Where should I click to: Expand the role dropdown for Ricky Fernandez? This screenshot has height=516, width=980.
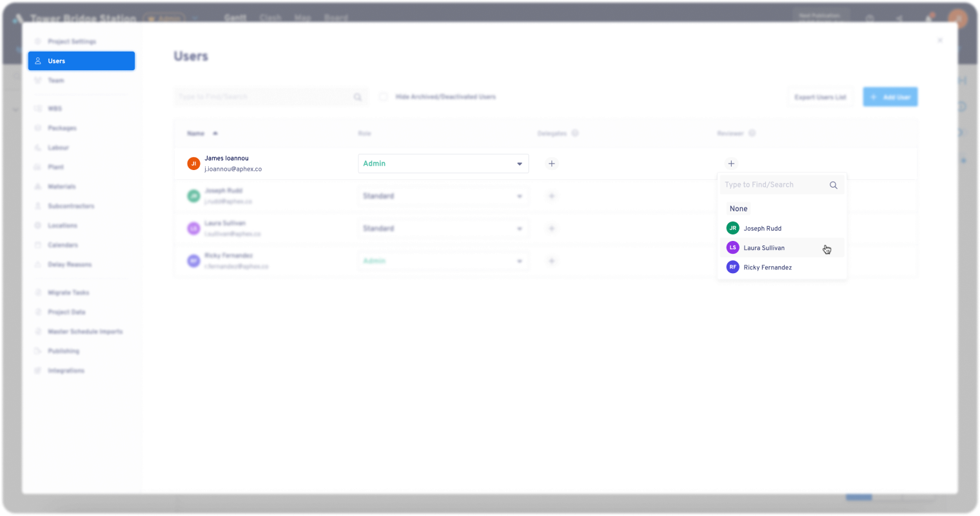tap(443, 261)
